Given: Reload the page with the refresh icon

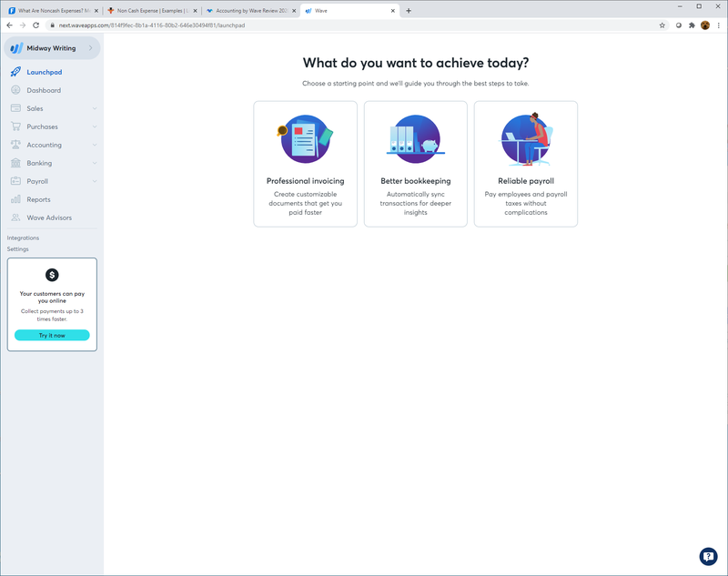Looking at the screenshot, I should coord(35,25).
